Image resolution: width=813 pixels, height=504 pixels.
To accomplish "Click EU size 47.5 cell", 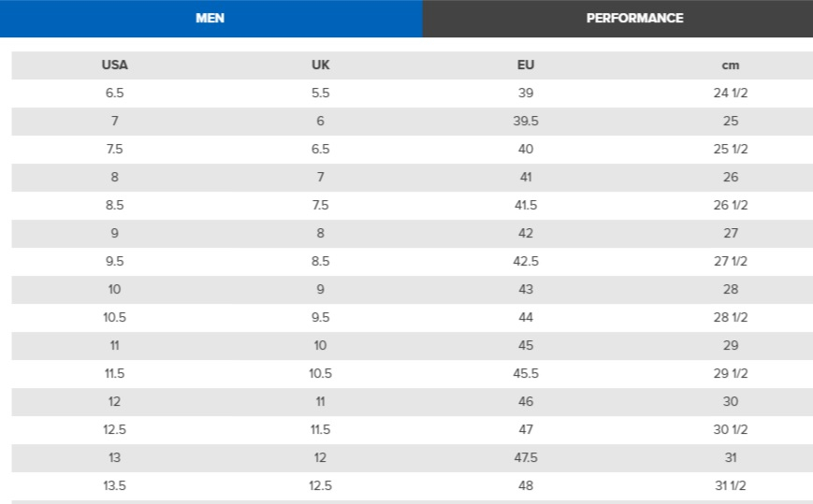I will coord(526,457).
